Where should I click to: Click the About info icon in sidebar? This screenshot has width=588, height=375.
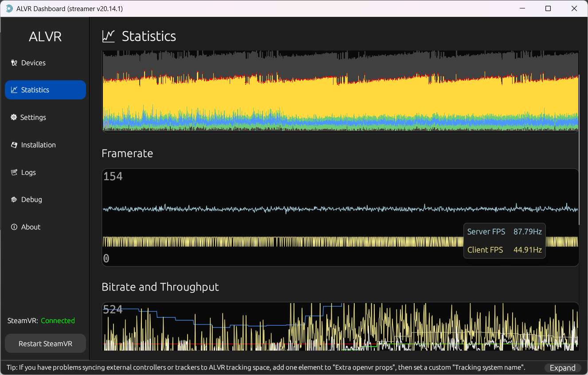(14, 227)
